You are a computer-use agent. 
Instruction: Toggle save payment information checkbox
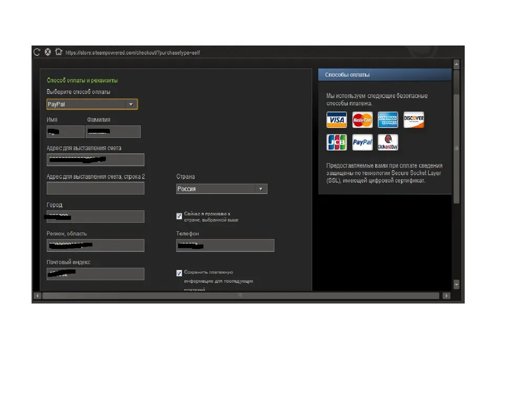coord(179,274)
